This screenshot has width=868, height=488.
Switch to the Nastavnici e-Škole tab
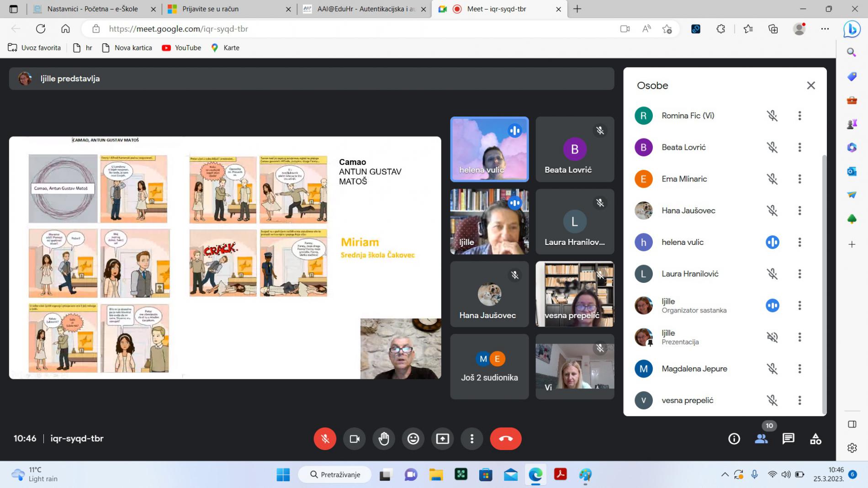coord(92,9)
